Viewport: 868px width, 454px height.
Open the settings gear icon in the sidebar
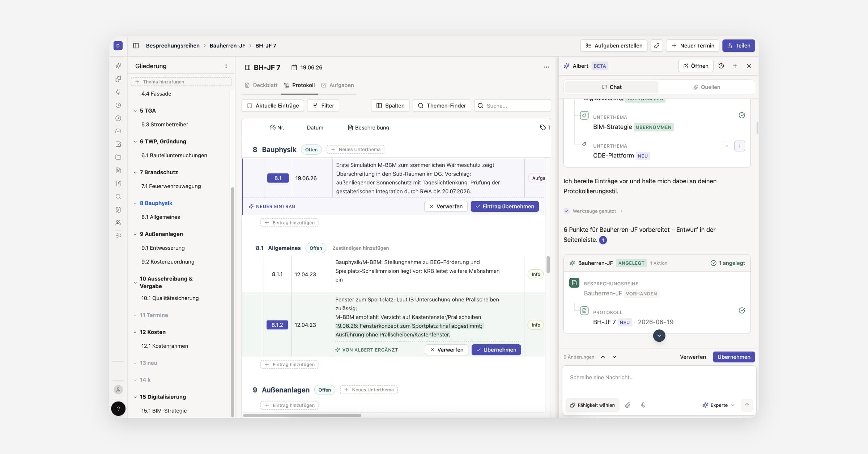click(118, 235)
